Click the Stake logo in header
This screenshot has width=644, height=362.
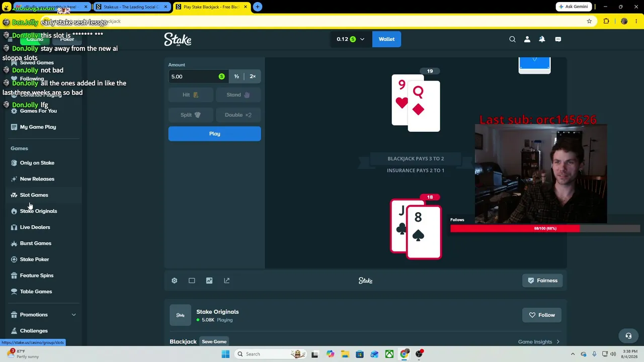178,39
